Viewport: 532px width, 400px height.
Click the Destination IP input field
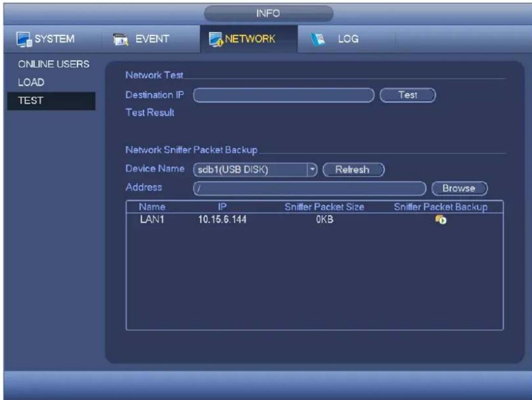(x=284, y=95)
